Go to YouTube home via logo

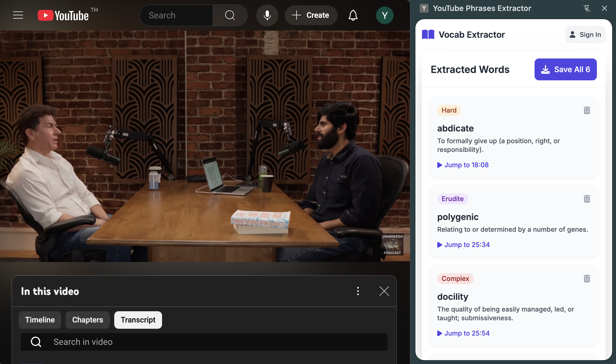pos(63,15)
